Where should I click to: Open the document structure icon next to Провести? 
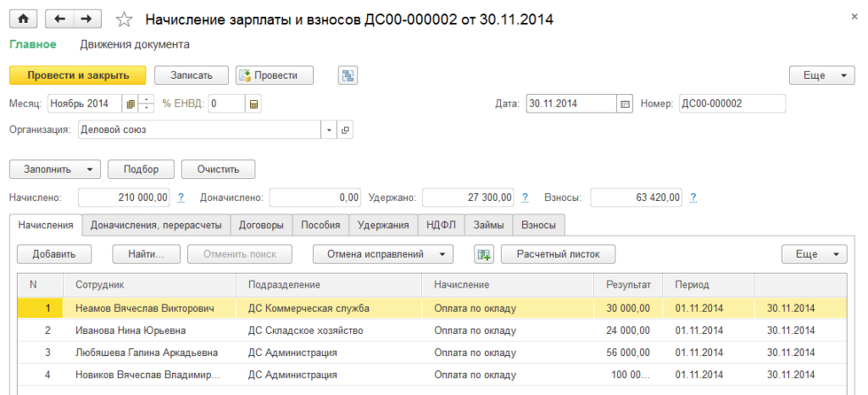tap(347, 75)
